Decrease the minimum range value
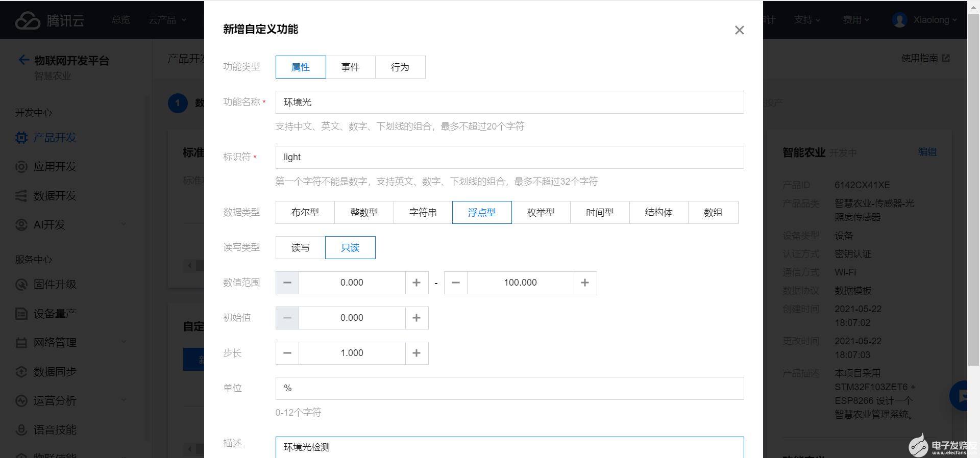Viewport: 980px width, 458px height. tap(287, 283)
